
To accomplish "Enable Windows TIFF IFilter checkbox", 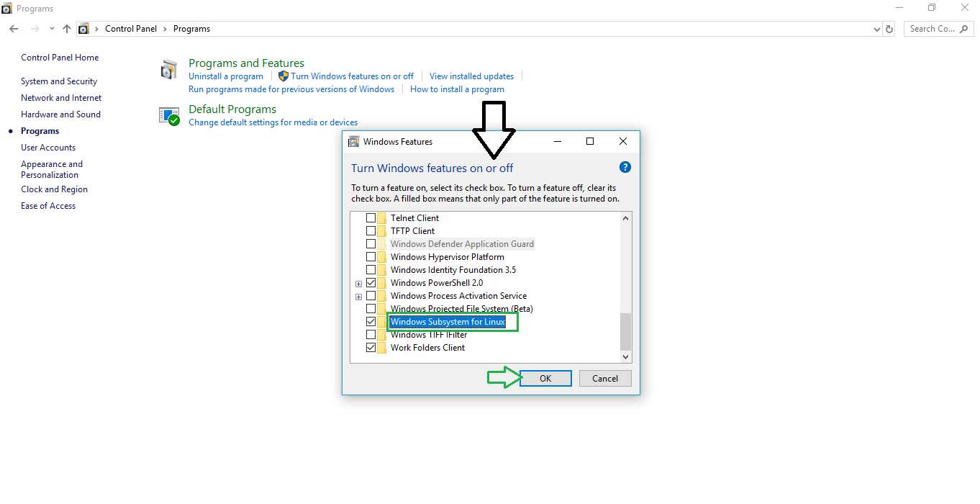I will pyautogui.click(x=371, y=335).
